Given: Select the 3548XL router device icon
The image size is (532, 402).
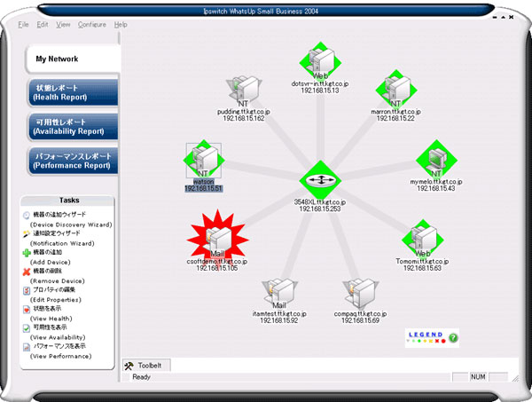Looking at the screenshot, I should 320,180.
